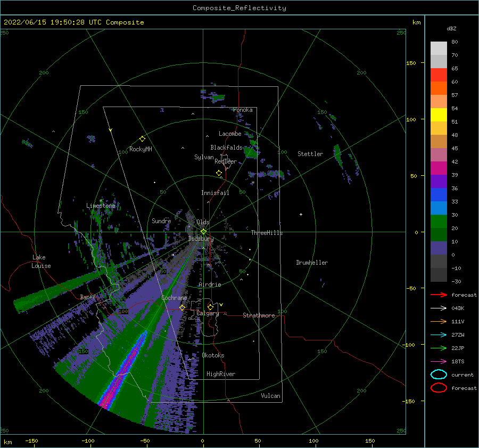Click the Calgary city label
479x448 pixels.
(x=208, y=313)
